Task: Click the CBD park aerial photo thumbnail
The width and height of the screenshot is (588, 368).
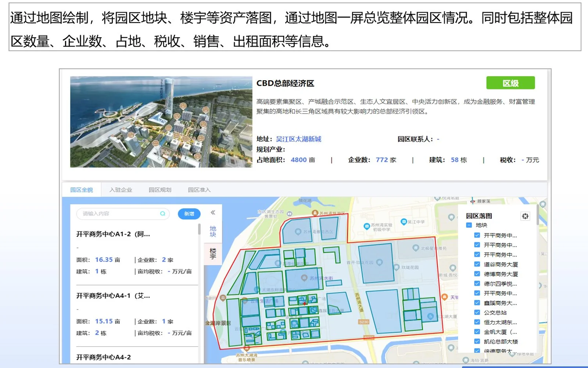Action: (161, 122)
